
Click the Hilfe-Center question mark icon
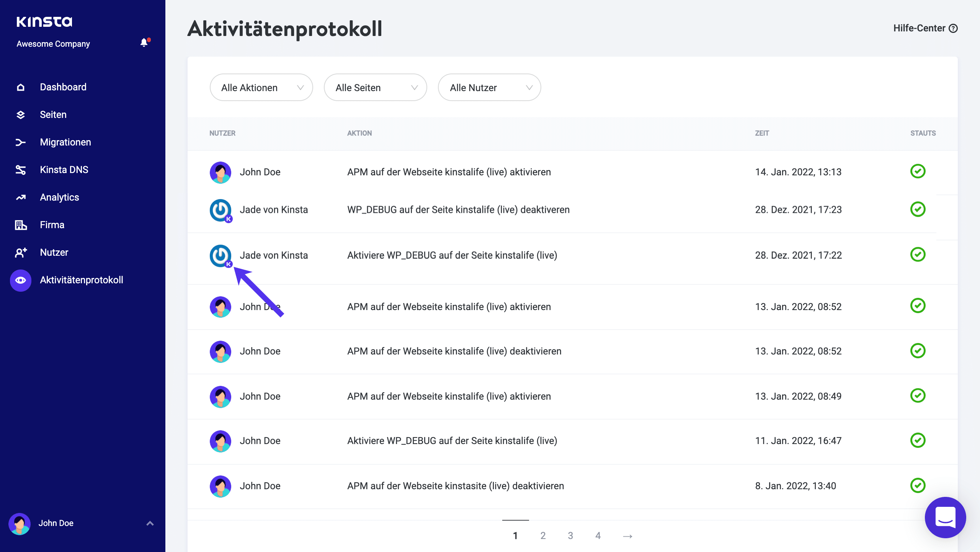(x=954, y=28)
